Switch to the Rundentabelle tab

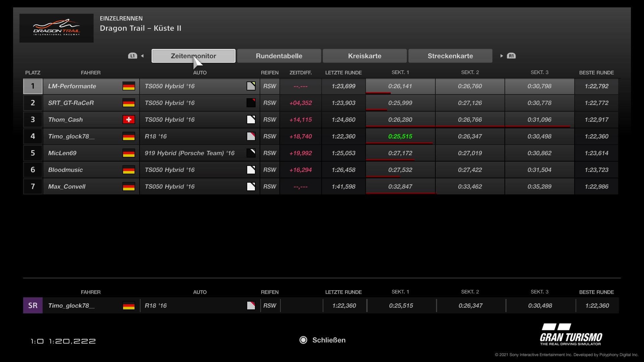tap(279, 56)
